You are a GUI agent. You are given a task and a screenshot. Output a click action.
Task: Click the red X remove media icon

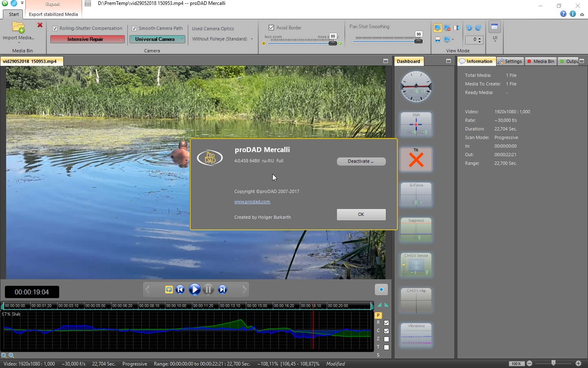click(x=40, y=25)
